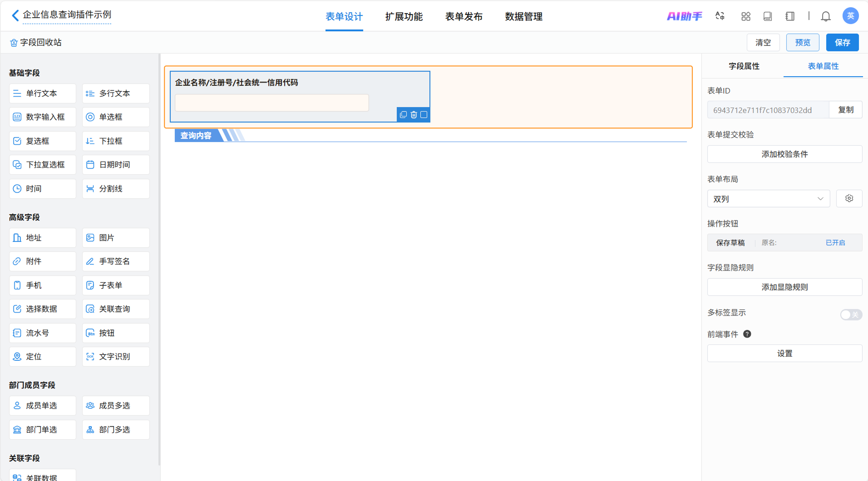Image resolution: width=868 pixels, height=481 pixels.
Task: Switch to the 字段属性 tab
Action: tap(744, 66)
